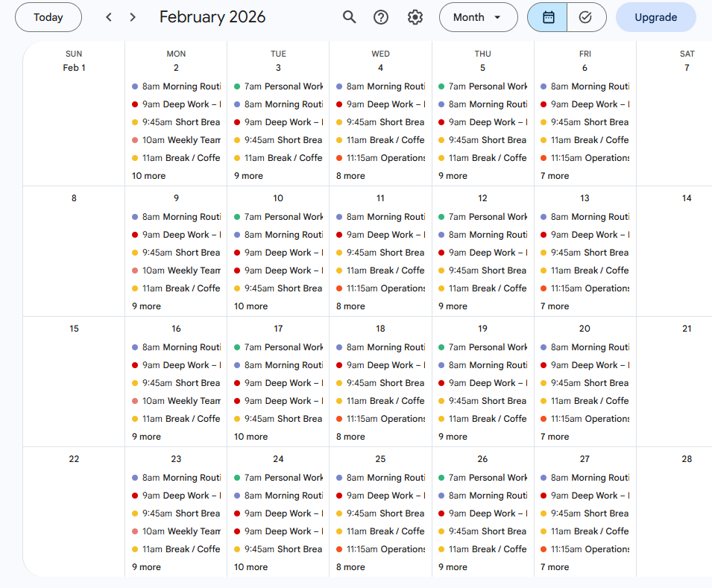Open the settings gear menu
Viewport: 712px width, 588px height.
point(415,17)
